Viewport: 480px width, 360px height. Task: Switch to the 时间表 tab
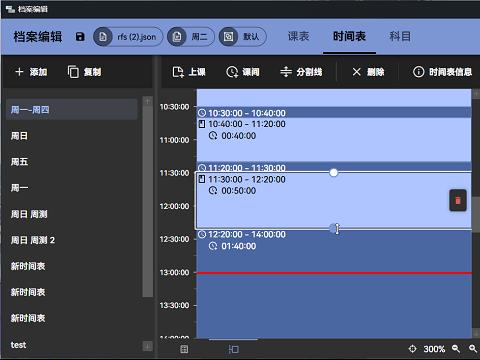click(349, 37)
